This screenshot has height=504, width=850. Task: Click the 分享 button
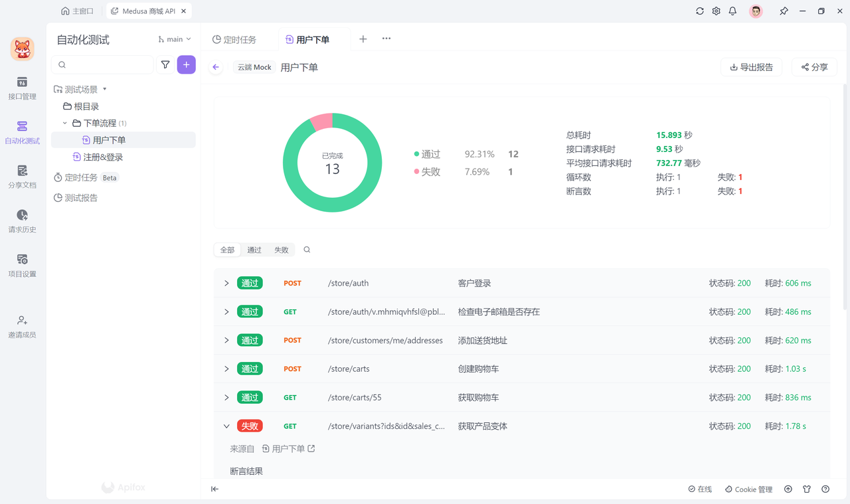815,67
